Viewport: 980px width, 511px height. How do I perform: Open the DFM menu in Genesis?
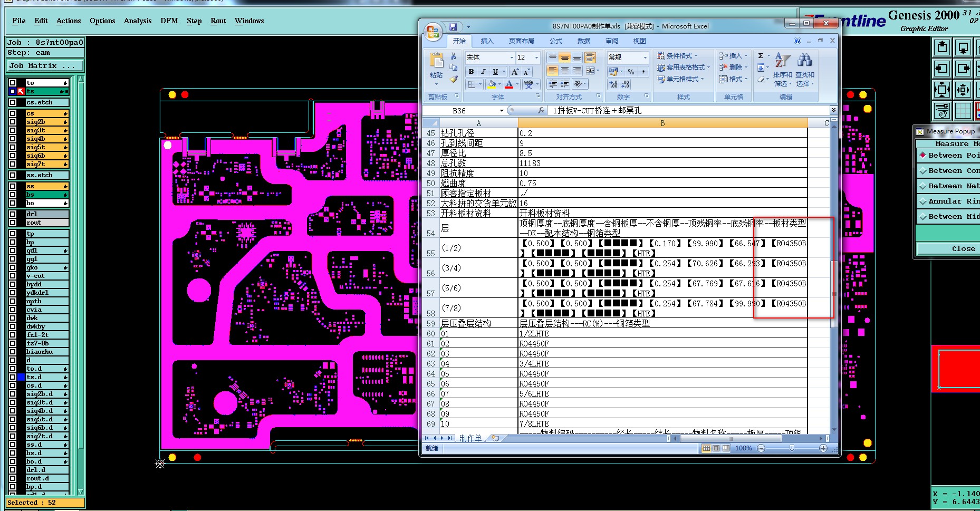click(x=169, y=21)
